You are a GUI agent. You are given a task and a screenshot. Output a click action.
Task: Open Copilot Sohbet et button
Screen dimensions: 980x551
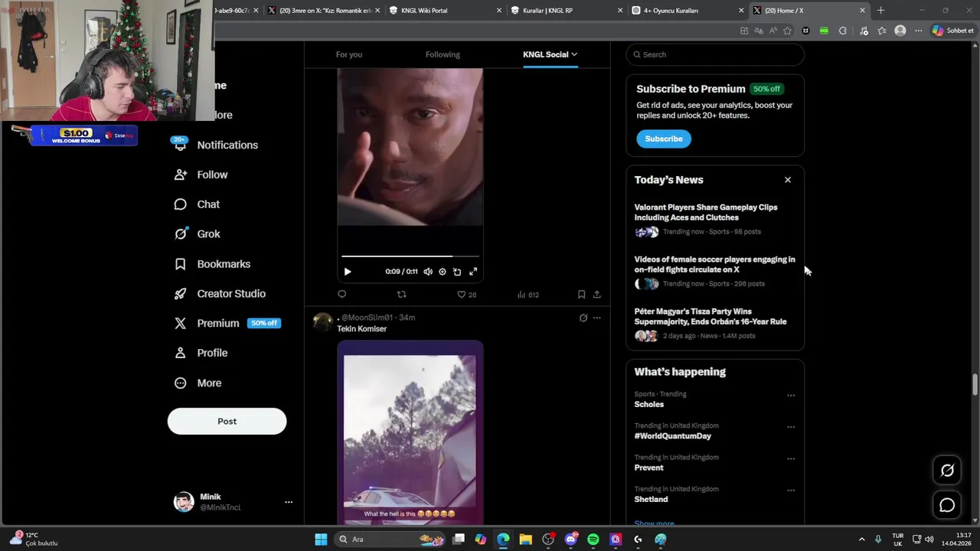pyautogui.click(x=953, y=31)
